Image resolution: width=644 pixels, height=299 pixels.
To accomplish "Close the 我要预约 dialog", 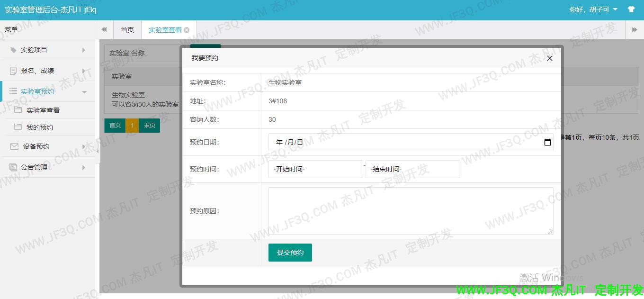I will [x=549, y=58].
